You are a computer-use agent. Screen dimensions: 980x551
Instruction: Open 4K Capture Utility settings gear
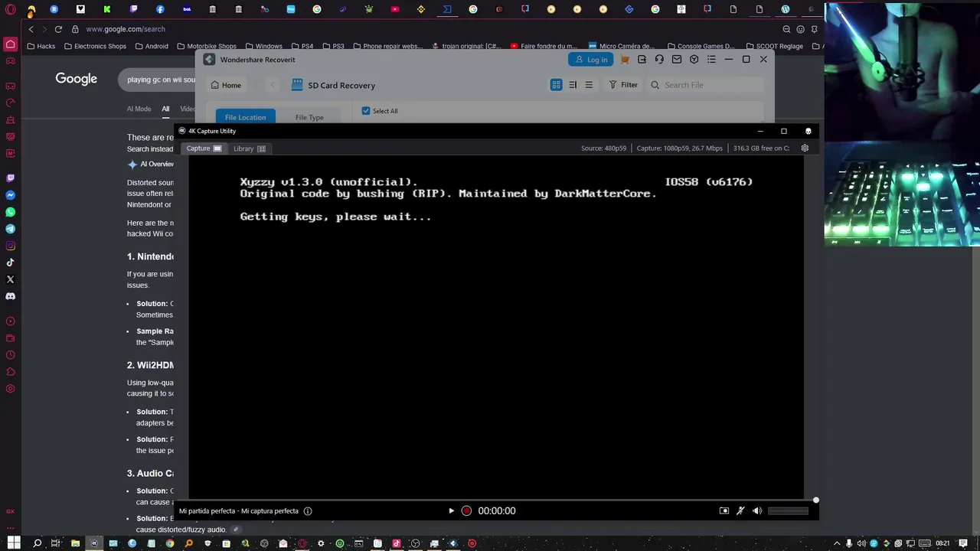click(x=805, y=148)
